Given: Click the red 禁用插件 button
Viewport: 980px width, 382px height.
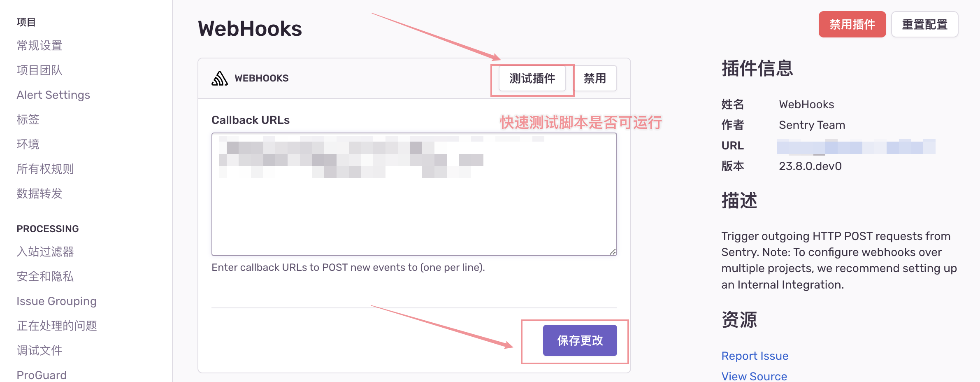Looking at the screenshot, I should 852,25.
